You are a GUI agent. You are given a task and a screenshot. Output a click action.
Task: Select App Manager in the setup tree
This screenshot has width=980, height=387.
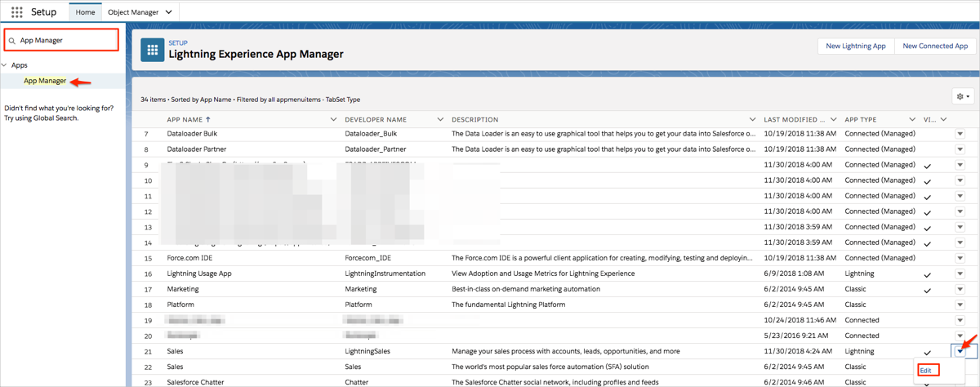pyautogui.click(x=45, y=81)
